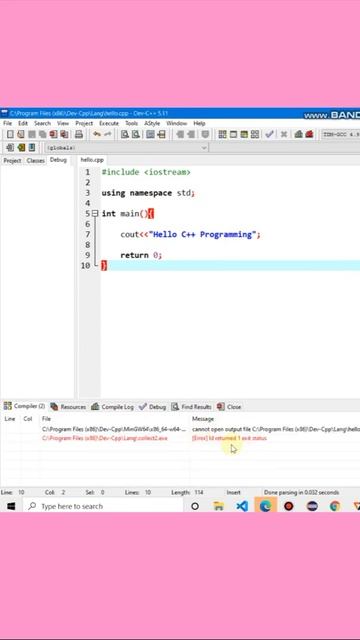360x640 pixels.
Task: Collapse the main() code fold on line 5
Action: click(95, 213)
